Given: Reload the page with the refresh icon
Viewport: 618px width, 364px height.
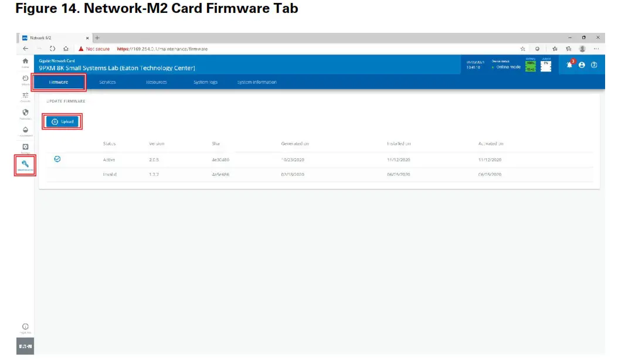Looking at the screenshot, I should pyautogui.click(x=52, y=49).
